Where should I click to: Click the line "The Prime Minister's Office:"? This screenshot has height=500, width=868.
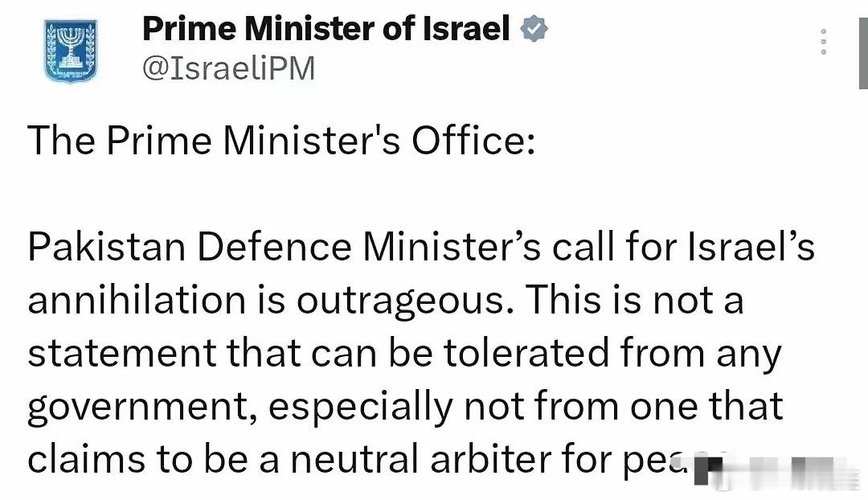(280, 141)
